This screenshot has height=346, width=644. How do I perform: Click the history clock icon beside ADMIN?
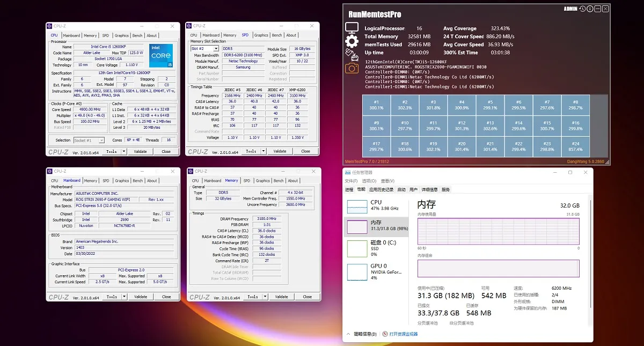[x=582, y=9]
